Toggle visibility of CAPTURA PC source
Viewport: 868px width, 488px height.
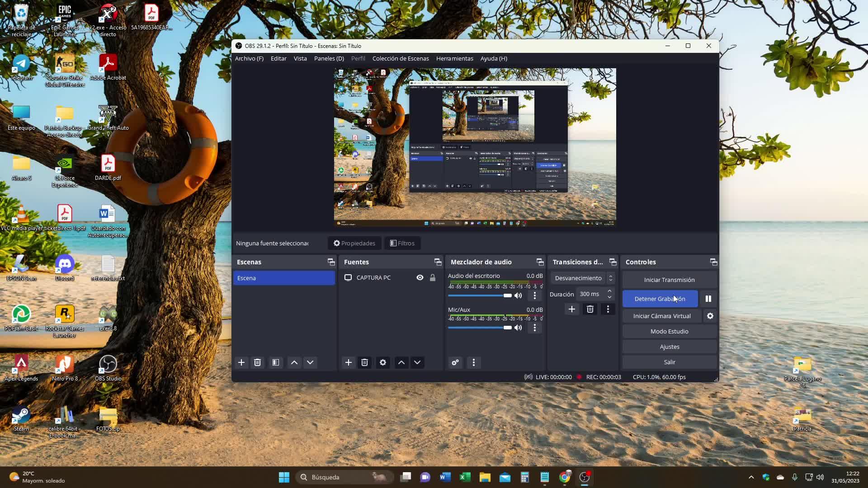(x=420, y=277)
